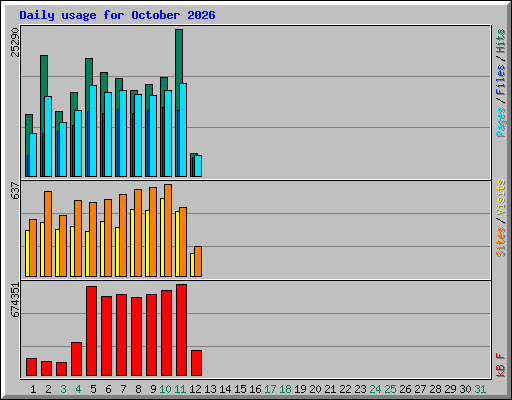Select the red KB bar for day 12
The width and height of the screenshot is (512, 400).
pyautogui.click(x=196, y=363)
